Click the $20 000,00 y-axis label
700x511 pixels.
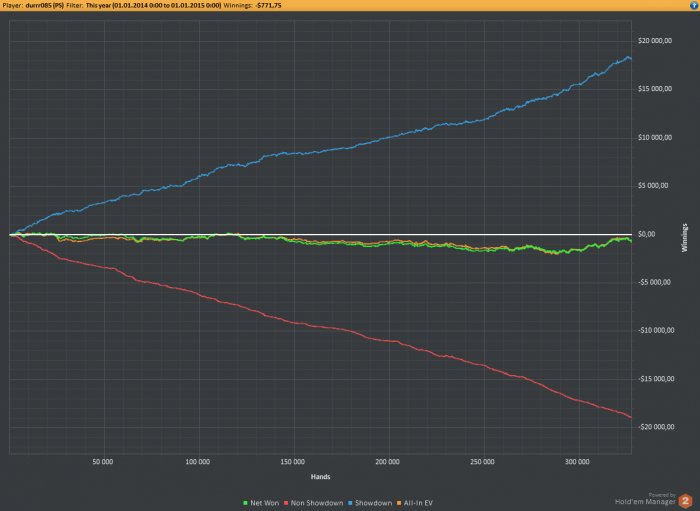click(655, 41)
